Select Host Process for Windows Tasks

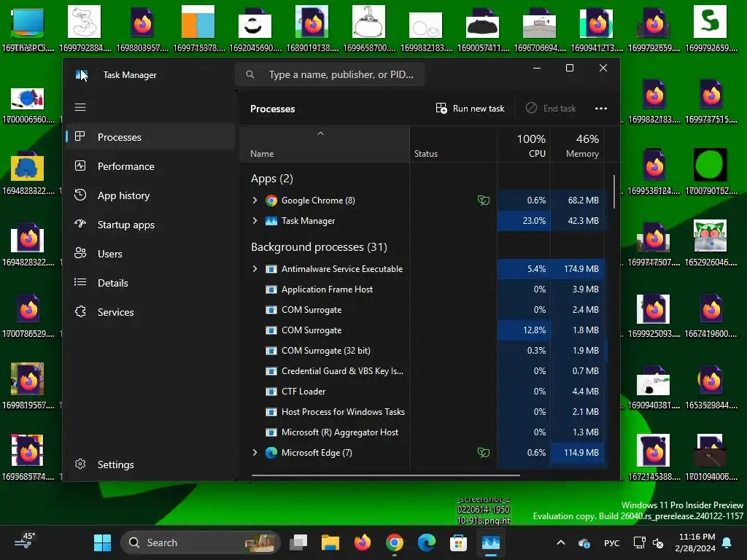click(422, 412)
